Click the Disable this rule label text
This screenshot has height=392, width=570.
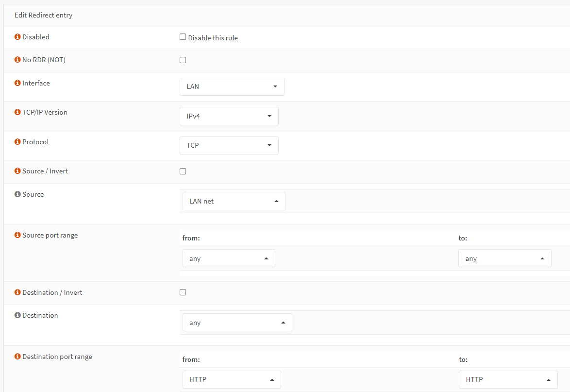pyautogui.click(x=213, y=38)
